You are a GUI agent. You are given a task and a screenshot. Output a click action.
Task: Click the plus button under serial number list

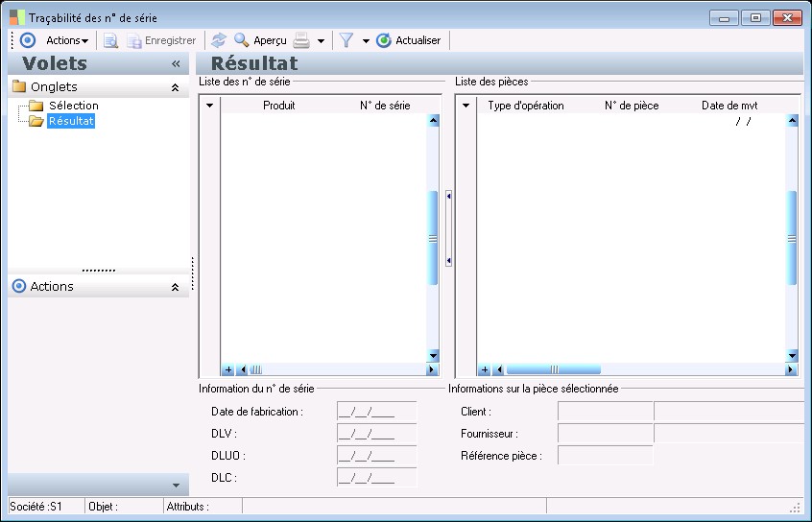click(227, 369)
